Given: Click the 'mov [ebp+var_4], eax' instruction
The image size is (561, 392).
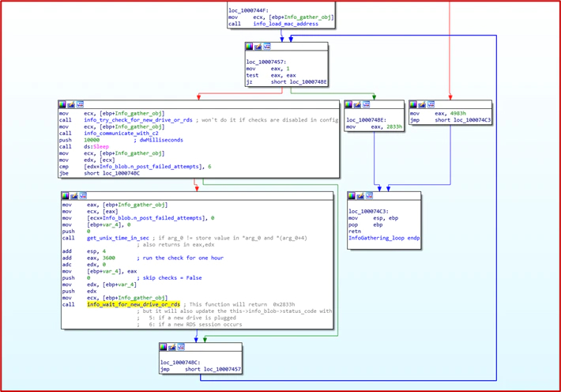Looking at the screenshot, I should [x=100, y=271].
